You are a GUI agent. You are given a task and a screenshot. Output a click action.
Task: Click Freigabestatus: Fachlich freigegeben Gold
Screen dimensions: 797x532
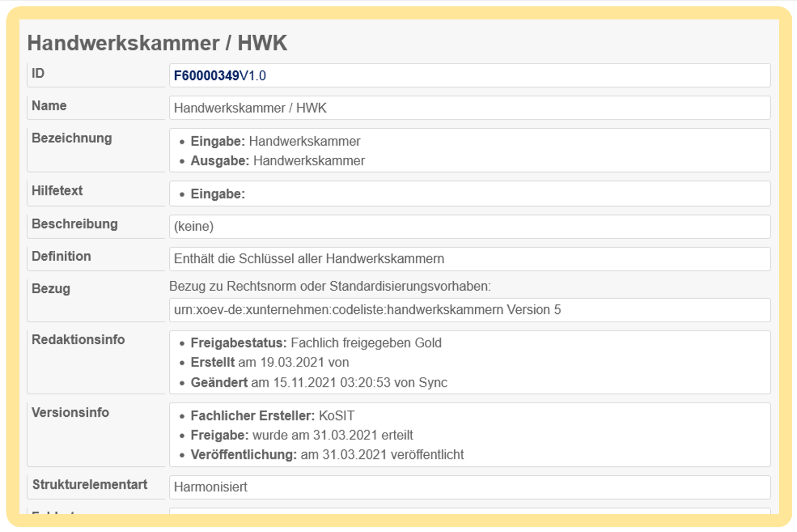click(x=316, y=343)
